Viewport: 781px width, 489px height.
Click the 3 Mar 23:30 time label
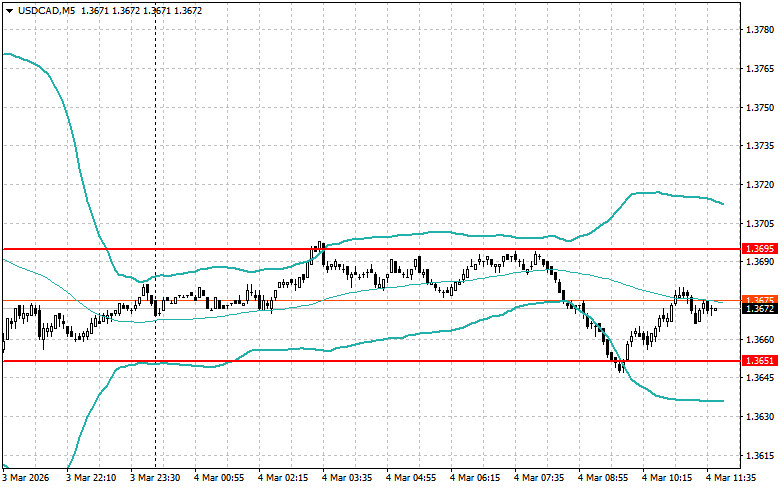coord(155,478)
